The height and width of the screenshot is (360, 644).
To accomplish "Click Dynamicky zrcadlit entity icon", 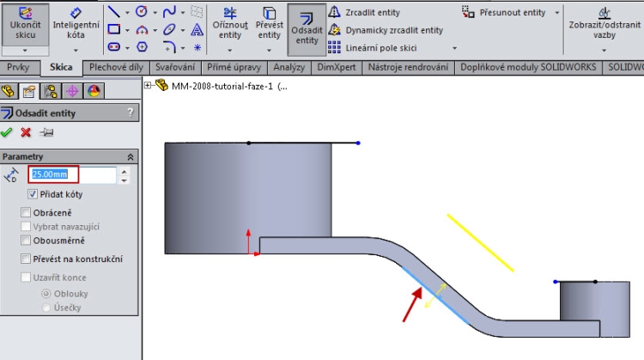I will (334, 30).
